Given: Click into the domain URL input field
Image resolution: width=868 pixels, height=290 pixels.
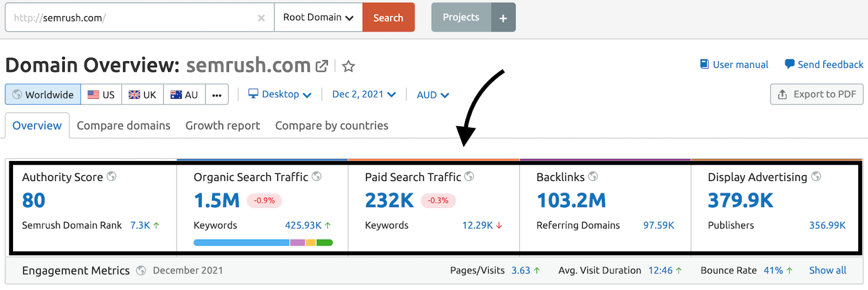Looking at the screenshot, I should [x=140, y=17].
